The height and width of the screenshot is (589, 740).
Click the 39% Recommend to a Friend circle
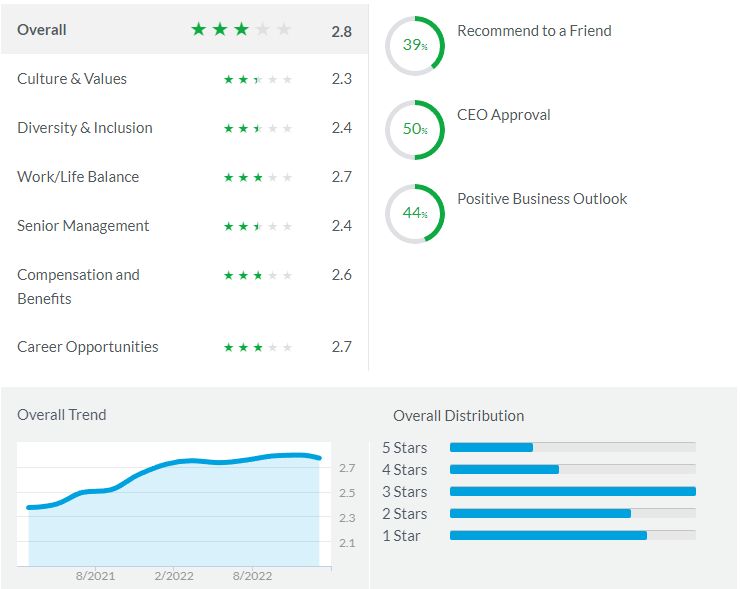pyautogui.click(x=415, y=45)
